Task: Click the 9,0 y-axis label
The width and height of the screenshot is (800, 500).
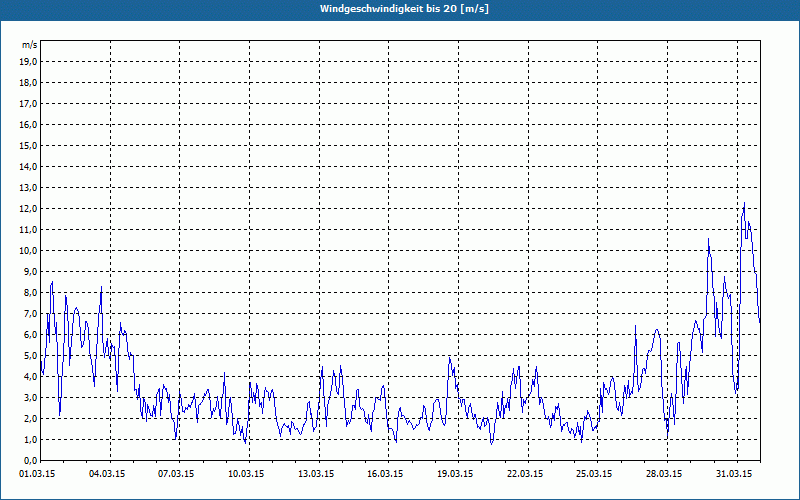Action: click(x=30, y=271)
